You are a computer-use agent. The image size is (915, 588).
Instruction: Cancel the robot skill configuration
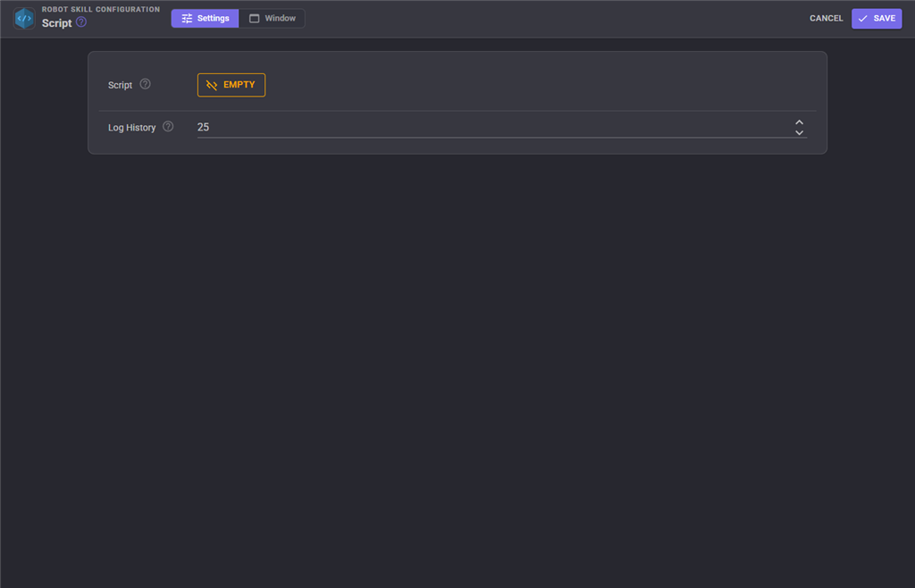(826, 18)
